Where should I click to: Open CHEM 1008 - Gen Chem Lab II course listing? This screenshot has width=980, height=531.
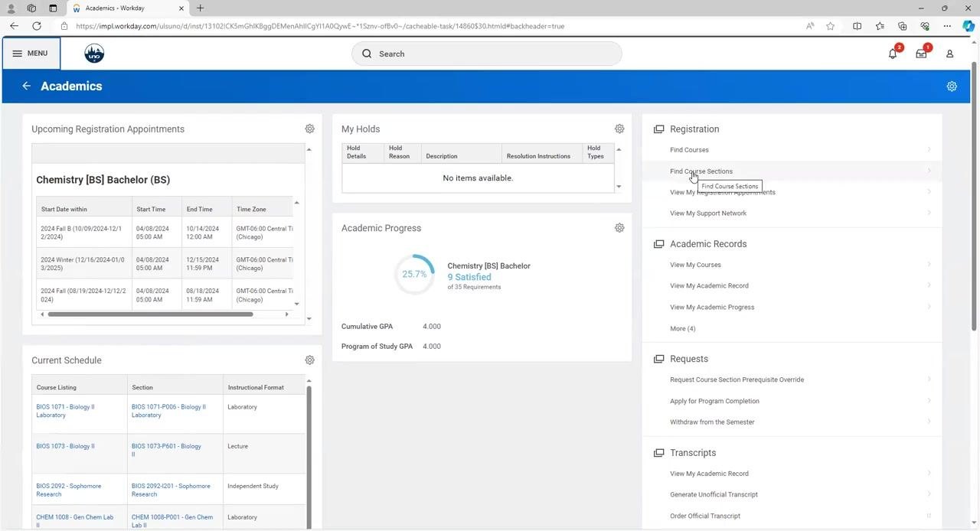pyautogui.click(x=74, y=521)
